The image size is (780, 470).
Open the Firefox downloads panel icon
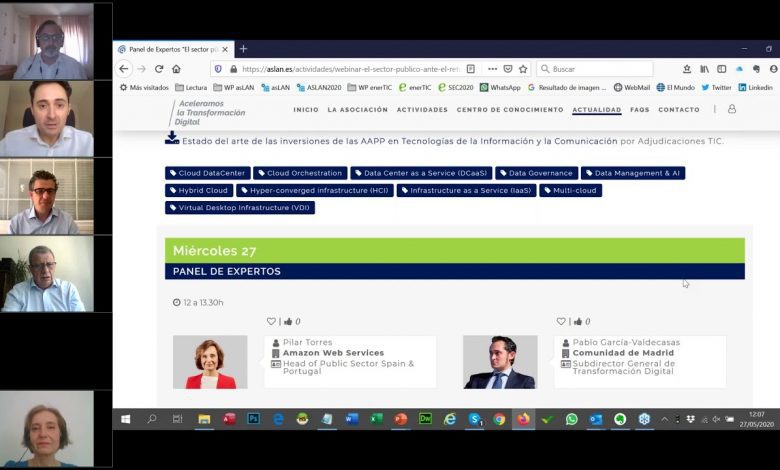point(687,69)
